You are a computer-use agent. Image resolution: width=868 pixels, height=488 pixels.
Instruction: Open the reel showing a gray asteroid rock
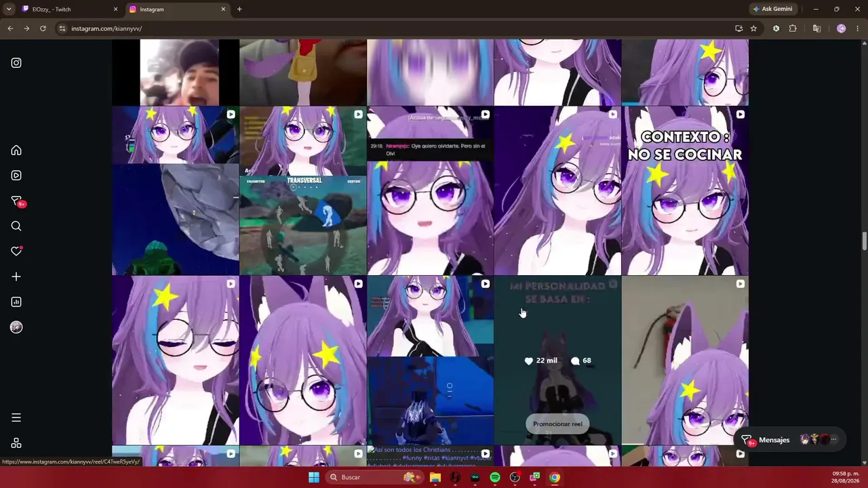(x=176, y=190)
